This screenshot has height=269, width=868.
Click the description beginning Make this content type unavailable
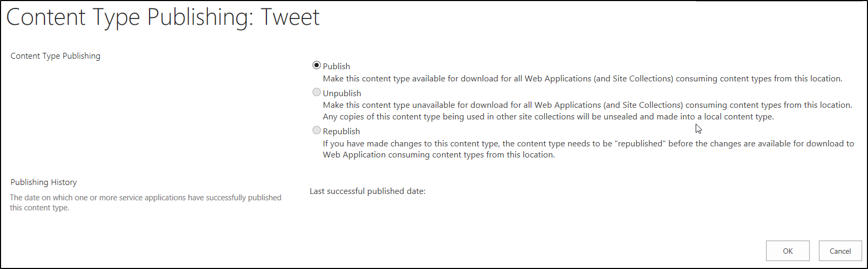coord(587,105)
